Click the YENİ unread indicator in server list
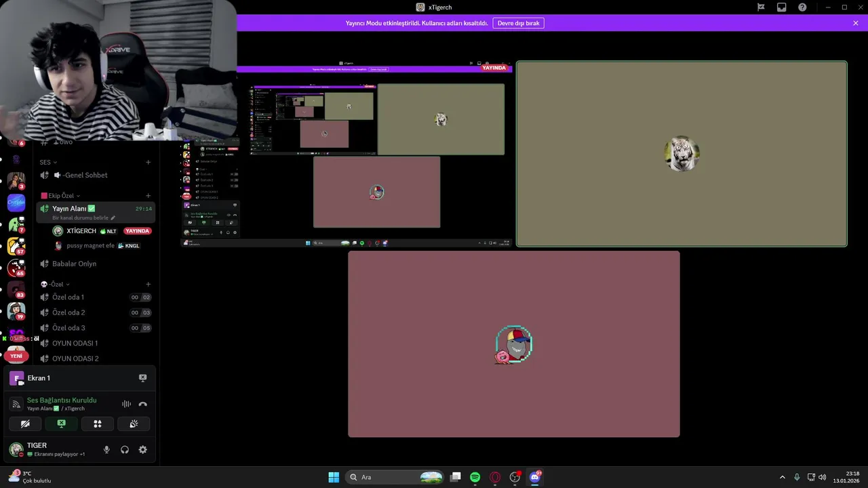Image resolution: width=868 pixels, height=488 pixels. [16, 356]
